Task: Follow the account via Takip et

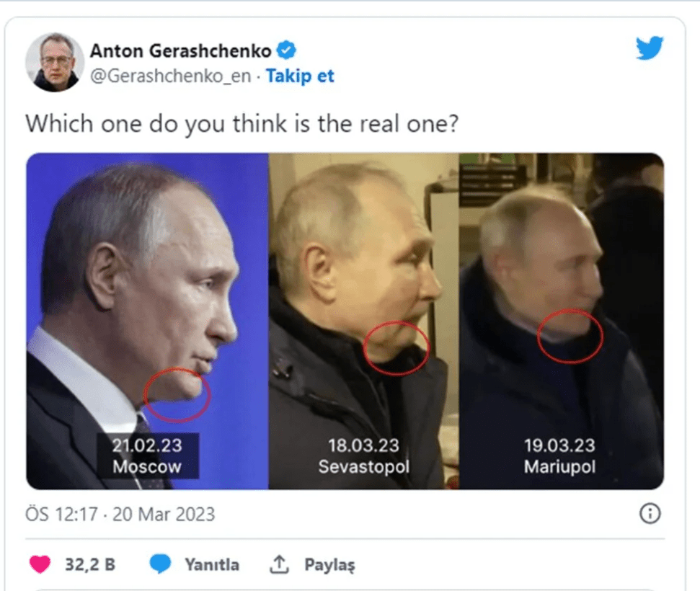Action: [300, 76]
